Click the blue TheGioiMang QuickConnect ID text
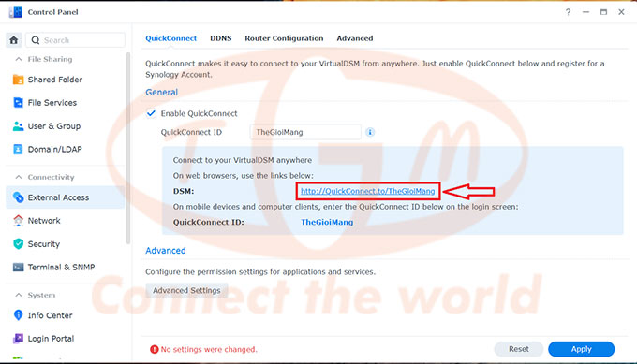The width and height of the screenshot is (637, 364). pos(327,223)
